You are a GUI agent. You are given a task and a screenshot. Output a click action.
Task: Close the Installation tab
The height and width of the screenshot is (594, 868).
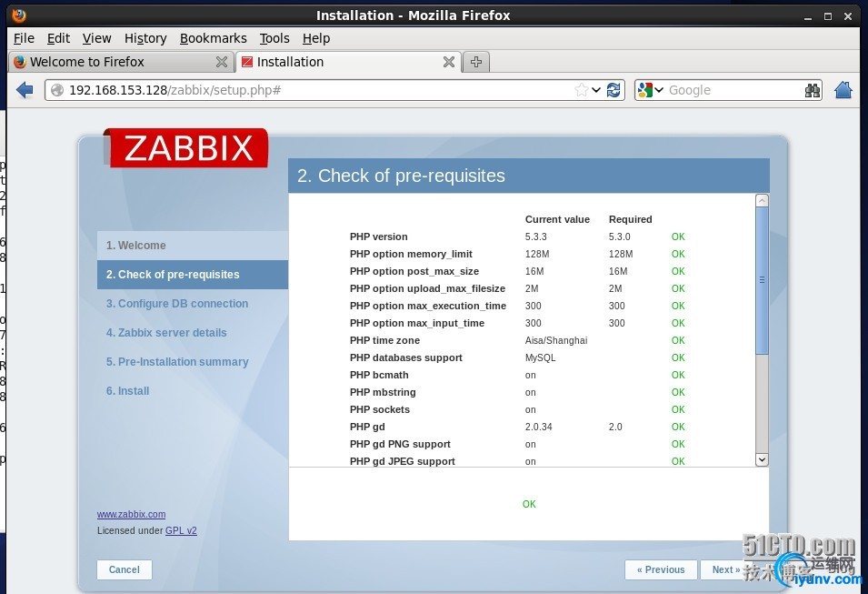click(x=449, y=62)
